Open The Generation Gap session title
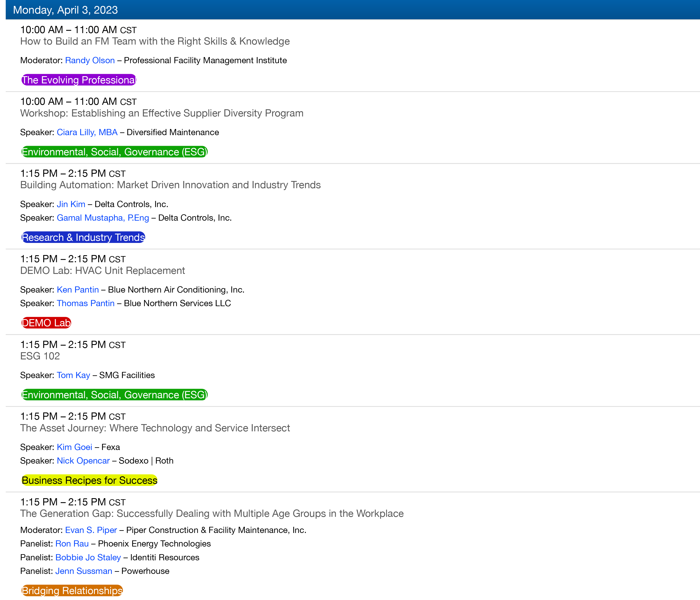 [x=212, y=513]
